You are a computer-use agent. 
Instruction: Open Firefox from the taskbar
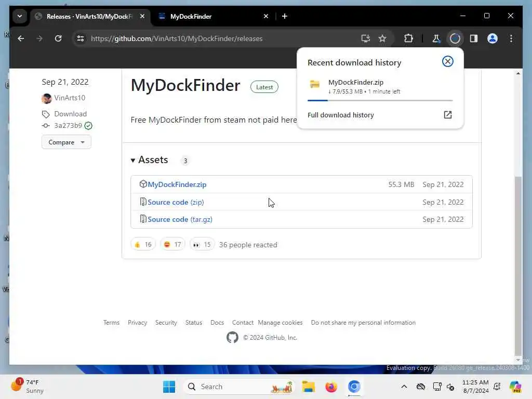tap(331, 387)
